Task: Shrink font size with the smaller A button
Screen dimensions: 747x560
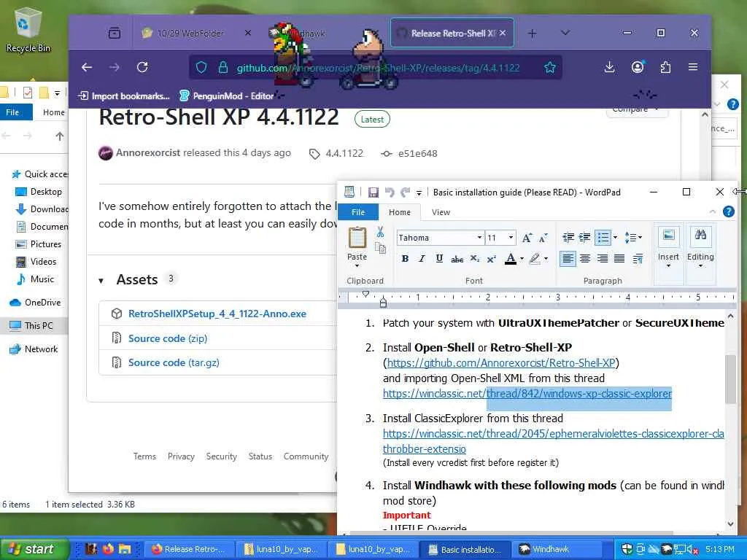Action: coord(543,238)
